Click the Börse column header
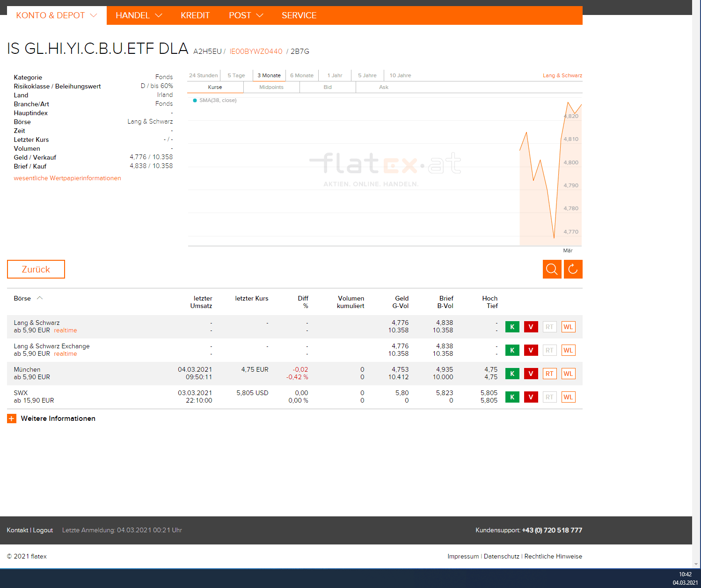Screen dimensions: 701x588 [22, 298]
